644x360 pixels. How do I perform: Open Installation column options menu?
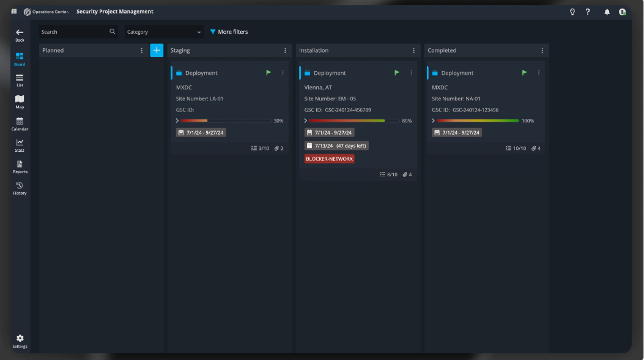coord(413,50)
